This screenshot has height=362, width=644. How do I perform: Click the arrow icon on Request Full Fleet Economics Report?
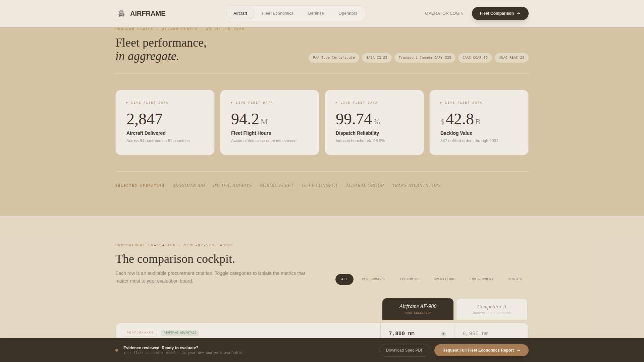(518, 350)
